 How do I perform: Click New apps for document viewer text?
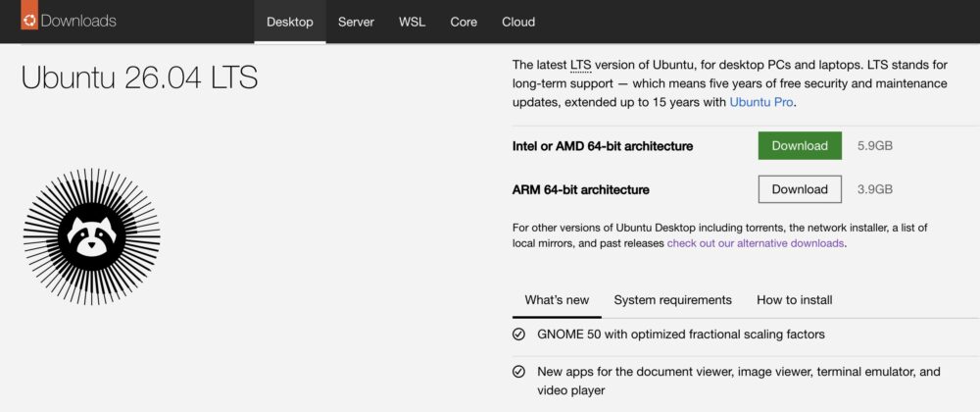[x=739, y=381]
